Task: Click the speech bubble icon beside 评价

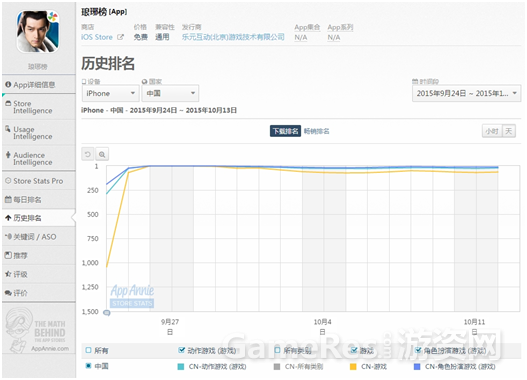Action: coord(8,293)
